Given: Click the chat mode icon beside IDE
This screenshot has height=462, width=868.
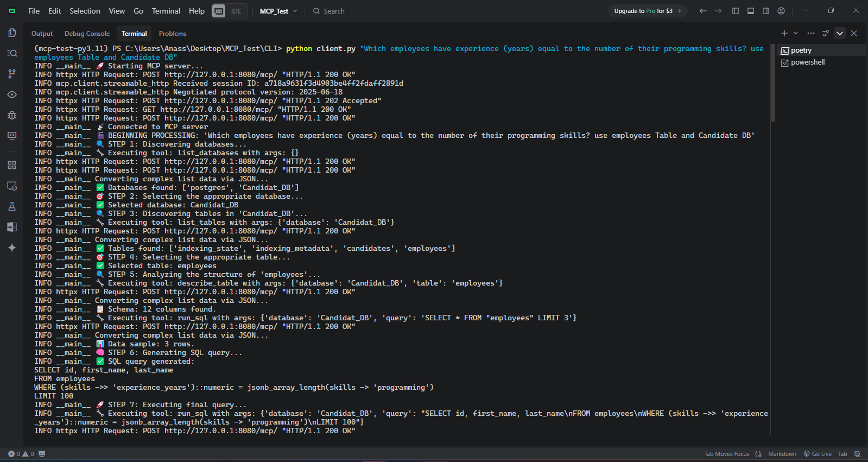Looking at the screenshot, I should 219,11.
